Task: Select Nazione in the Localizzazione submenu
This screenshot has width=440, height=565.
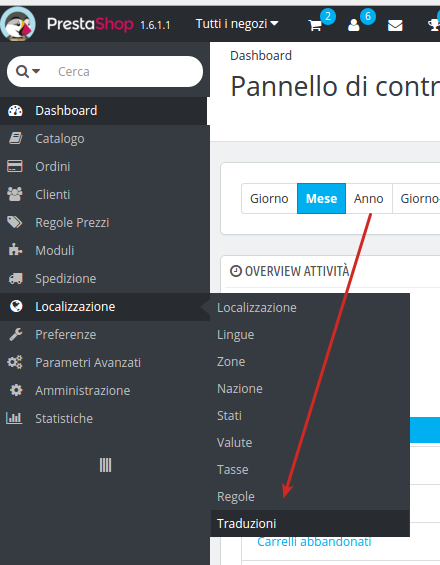Action: [x=310, y=388]
